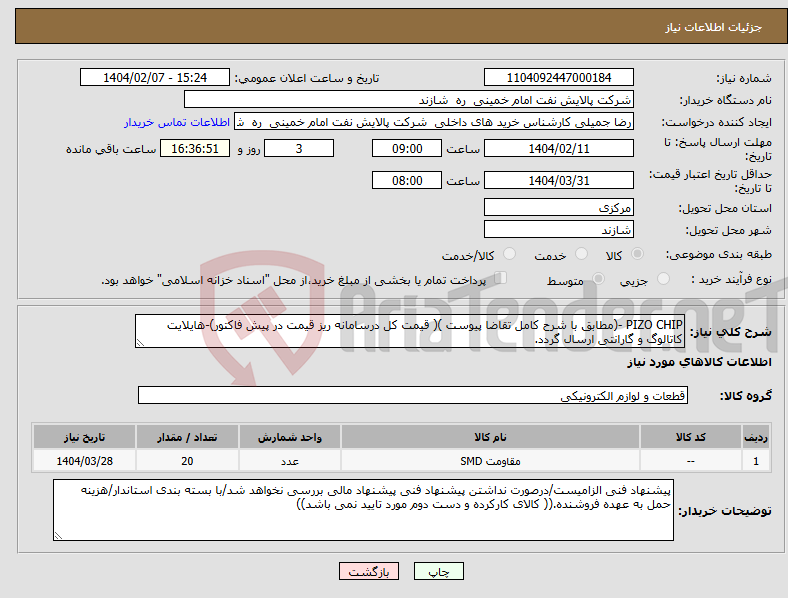Click the اطلاعات کالاهای مورد نیاز section heading
This screenshot has height=598, width=788.
coord(699,362)
